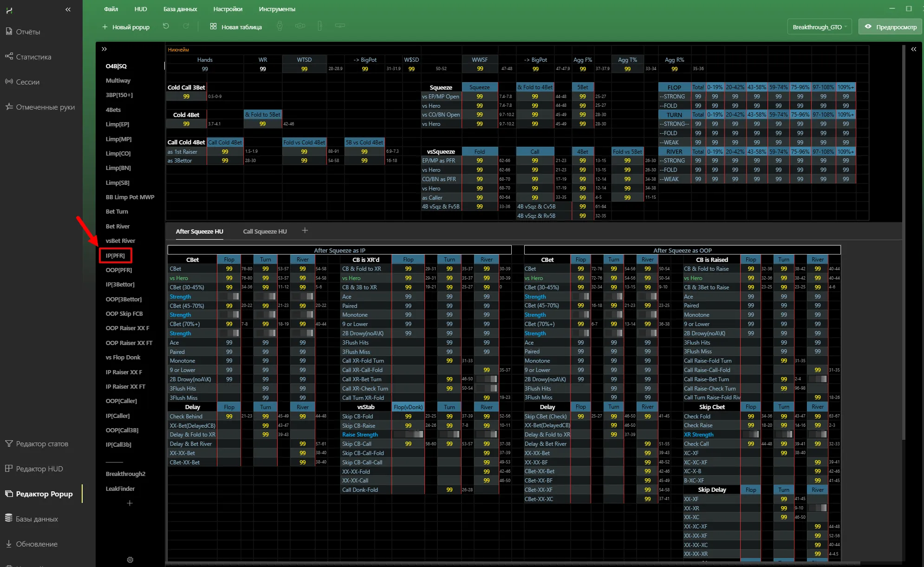Switch to Call Squeeze HU tab

pyautogui.click(x=265, y=231)
